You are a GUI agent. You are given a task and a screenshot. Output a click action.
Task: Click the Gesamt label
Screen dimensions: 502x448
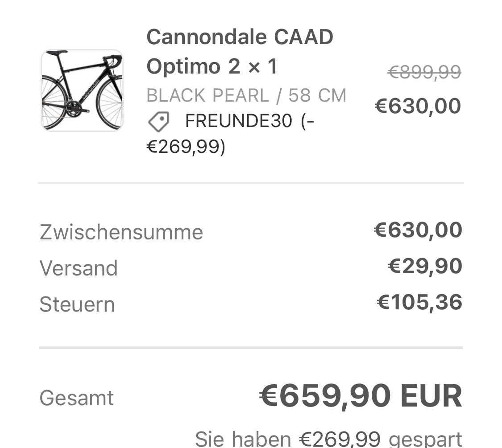[x=77, y=398]
